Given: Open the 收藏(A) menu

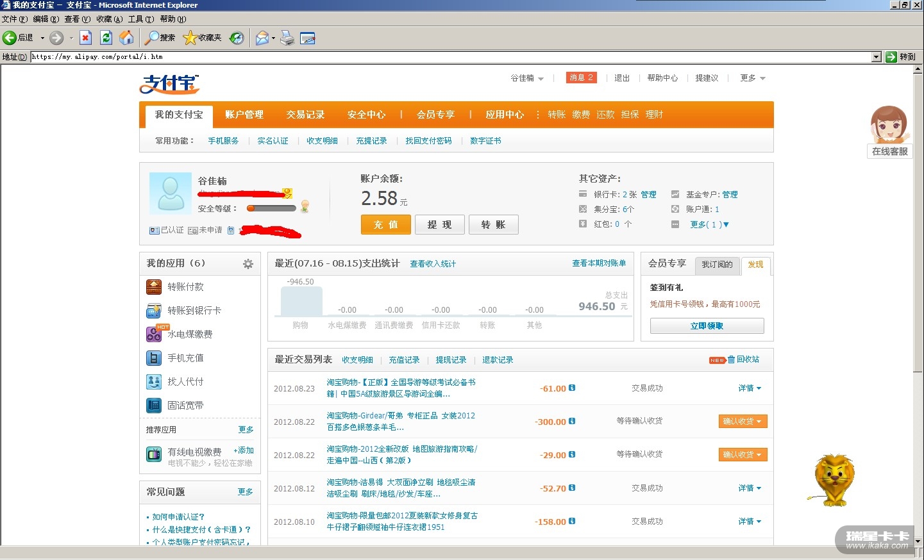Looking at the screenshot, I should click(x=109, y=19).
